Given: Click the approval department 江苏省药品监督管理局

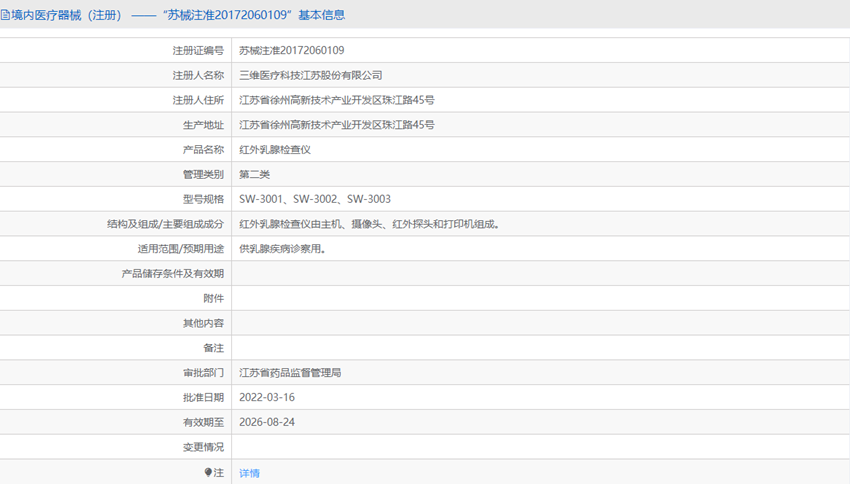Looking at the screenshot, I should [290, 372].
